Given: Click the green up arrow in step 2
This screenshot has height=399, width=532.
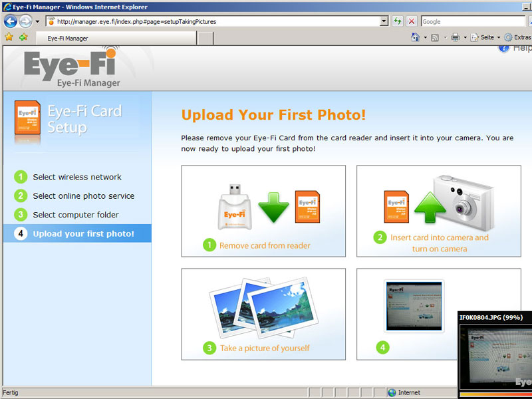Looking at the screenshot, I should point(430,207).
